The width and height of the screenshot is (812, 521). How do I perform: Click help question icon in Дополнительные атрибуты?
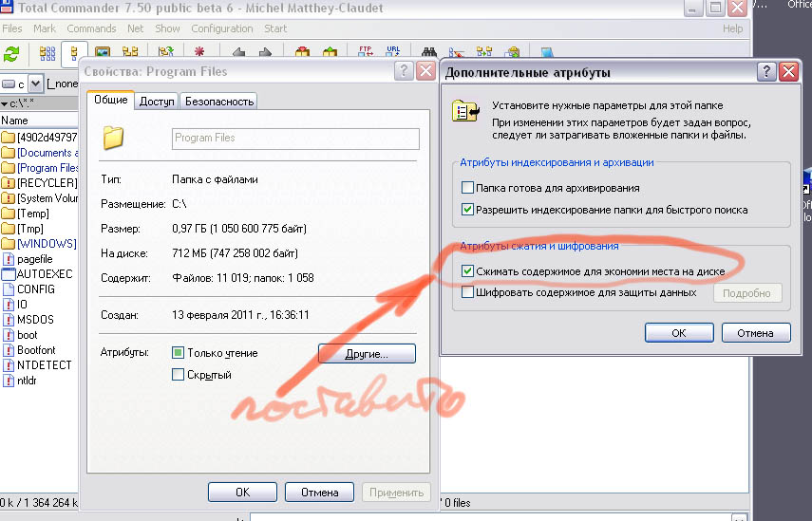coord(766,71)
